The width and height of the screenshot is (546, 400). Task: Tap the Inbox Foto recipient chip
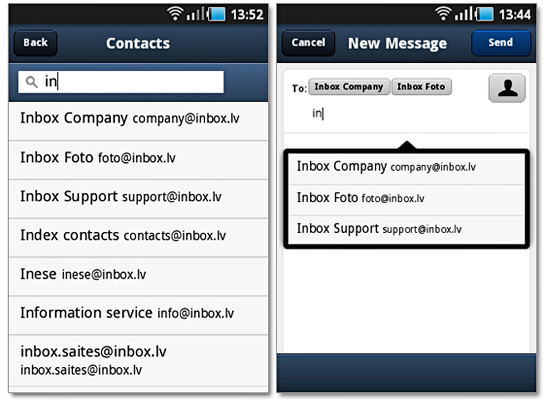tap(421, 87)
